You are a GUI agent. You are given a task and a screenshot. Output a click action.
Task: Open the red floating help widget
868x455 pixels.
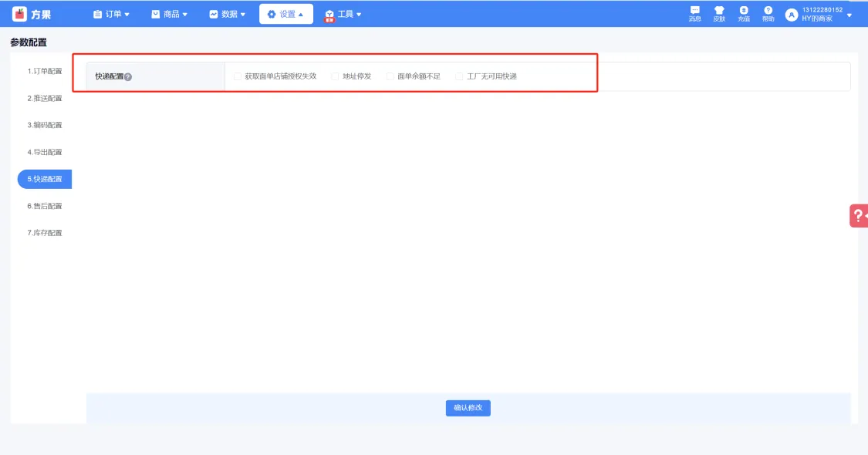pos(859,216)
